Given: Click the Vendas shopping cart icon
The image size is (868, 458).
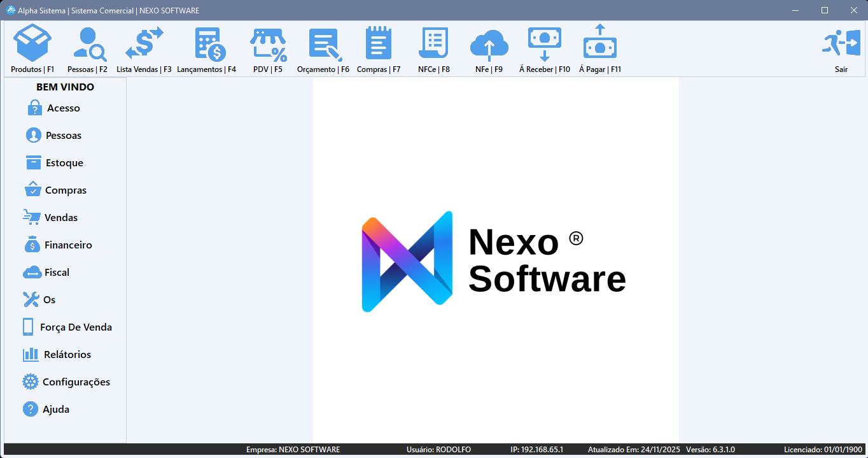Looking at the screenshot, I should click(x=32, y=217).
